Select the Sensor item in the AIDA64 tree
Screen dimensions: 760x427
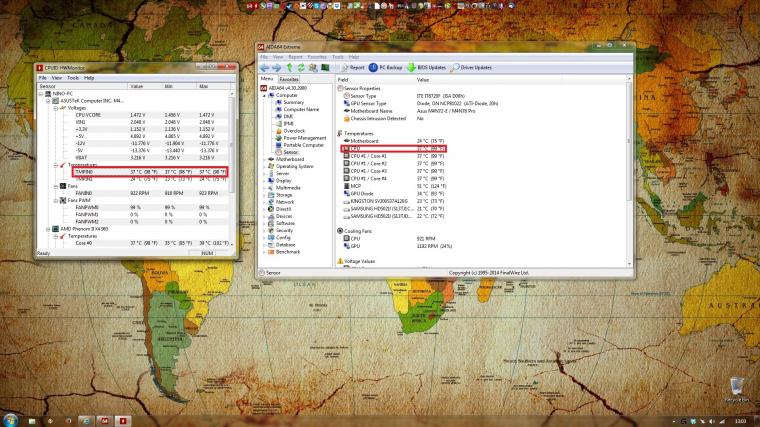pos(290,152)
